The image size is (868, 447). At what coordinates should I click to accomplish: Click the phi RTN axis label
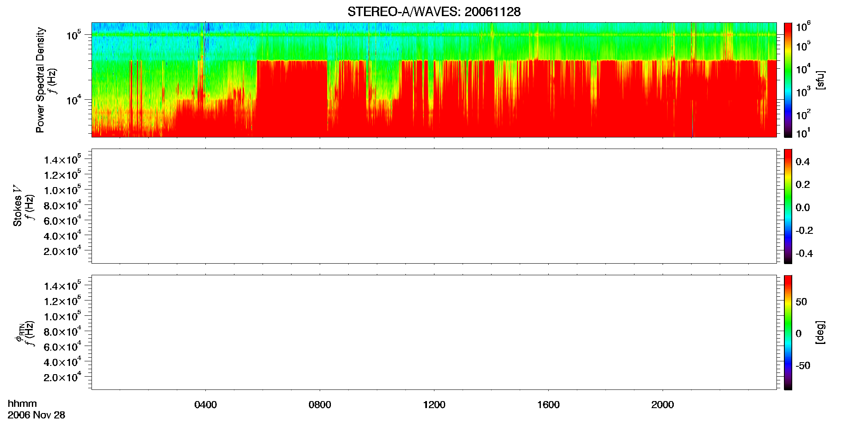click(19, 332)
